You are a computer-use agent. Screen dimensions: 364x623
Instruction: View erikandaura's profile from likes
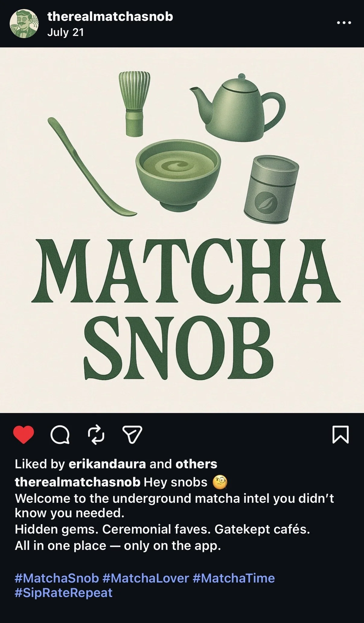click(x=107, y=464)
